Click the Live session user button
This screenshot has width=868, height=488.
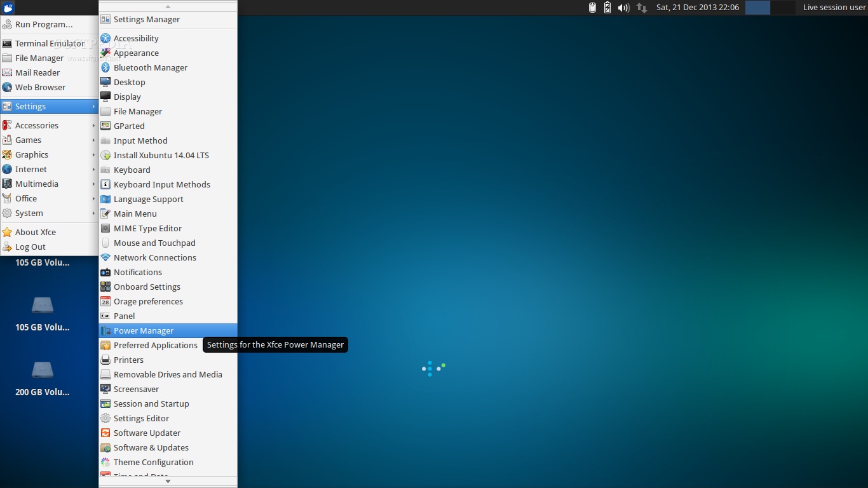pyautogui.click(x=834, y=8)
